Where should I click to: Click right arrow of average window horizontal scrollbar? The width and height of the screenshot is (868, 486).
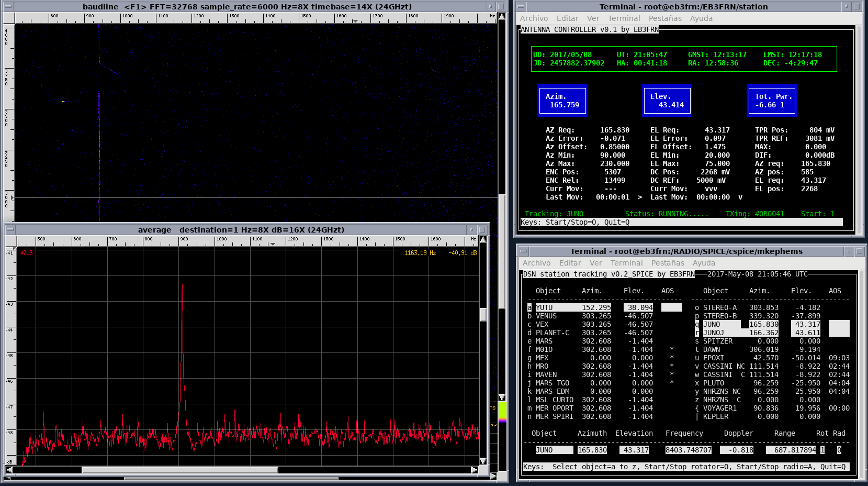pos(474,470)
